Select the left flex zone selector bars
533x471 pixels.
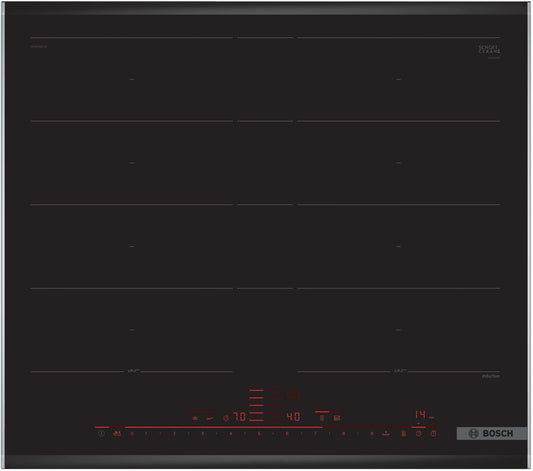256,405
